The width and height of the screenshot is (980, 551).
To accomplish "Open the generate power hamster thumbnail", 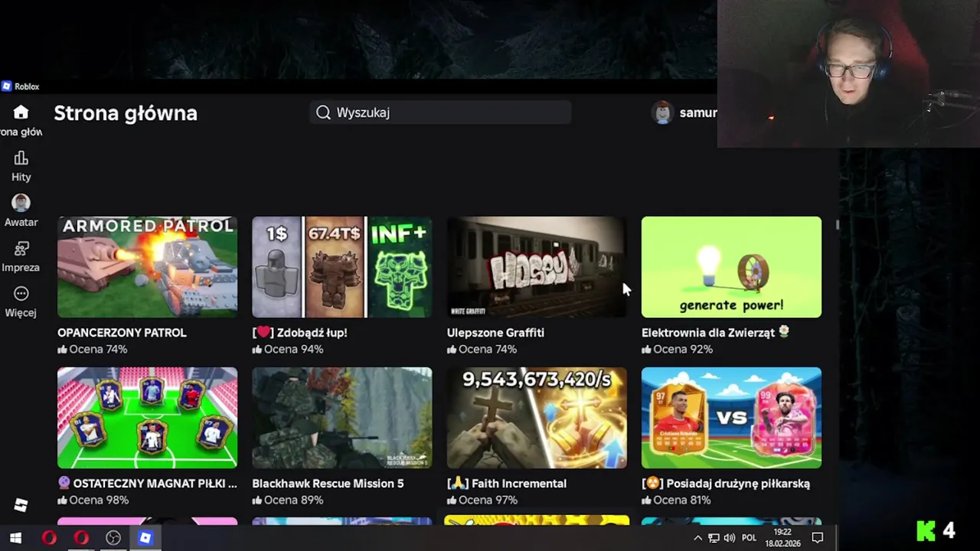I will pos(731,267).
